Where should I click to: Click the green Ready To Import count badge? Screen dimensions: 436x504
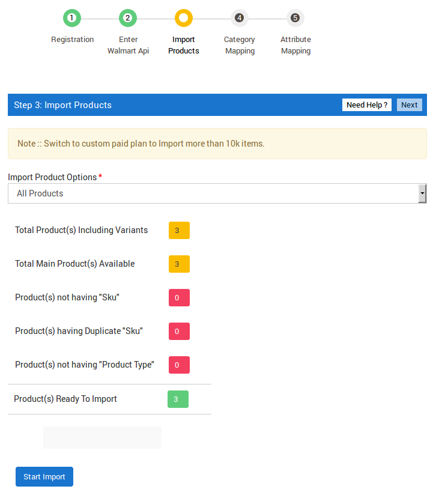click(178, 399)
